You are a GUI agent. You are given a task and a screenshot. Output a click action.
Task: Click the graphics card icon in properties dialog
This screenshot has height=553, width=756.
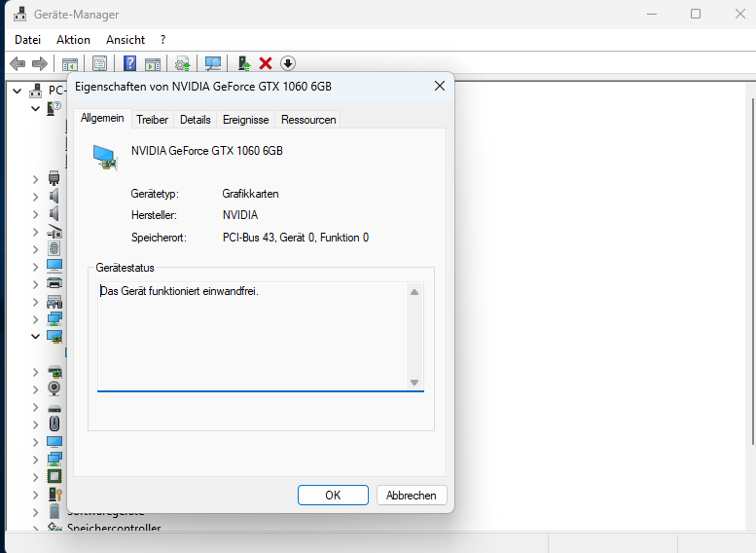coord(106,158)
